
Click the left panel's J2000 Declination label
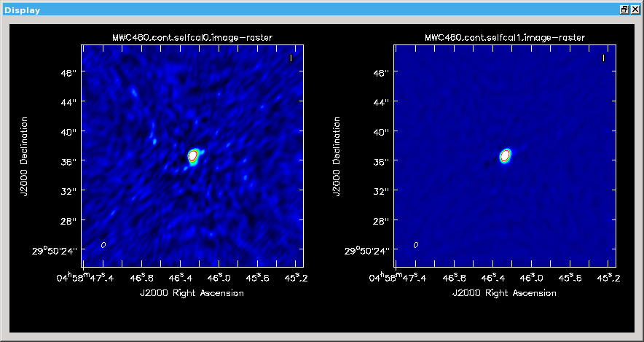pyautogui.click(x=24, y=155)
